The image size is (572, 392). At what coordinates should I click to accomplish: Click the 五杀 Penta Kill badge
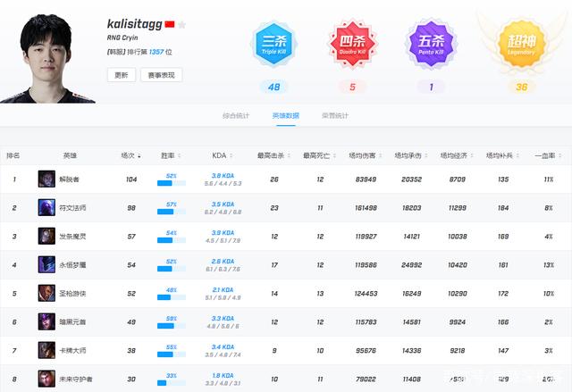[432, 43]
